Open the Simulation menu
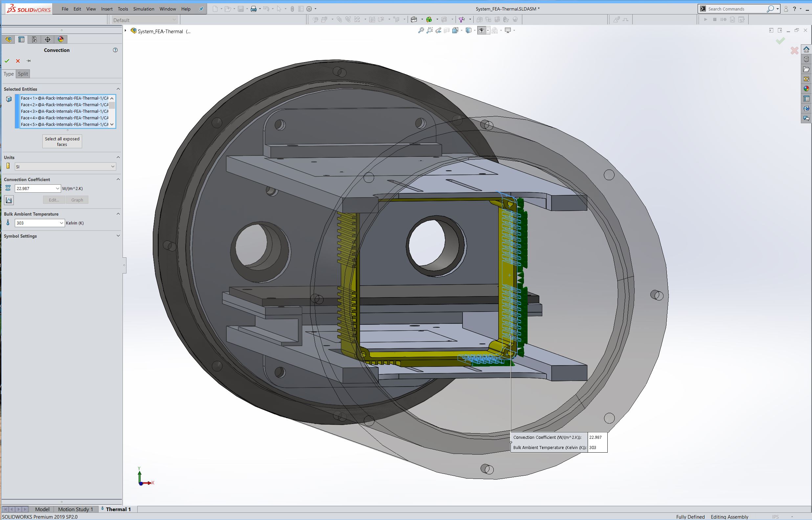This screenshot has width=812, height=520. click(144, 9)
